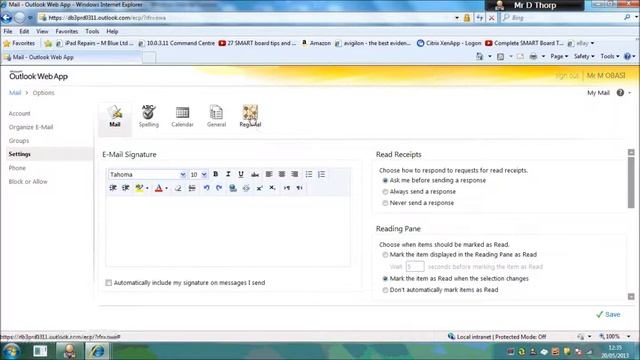This screenshot has width=640, height=360.
Task: Open Block or Allow in sidebar
Action: pos(28,182)
